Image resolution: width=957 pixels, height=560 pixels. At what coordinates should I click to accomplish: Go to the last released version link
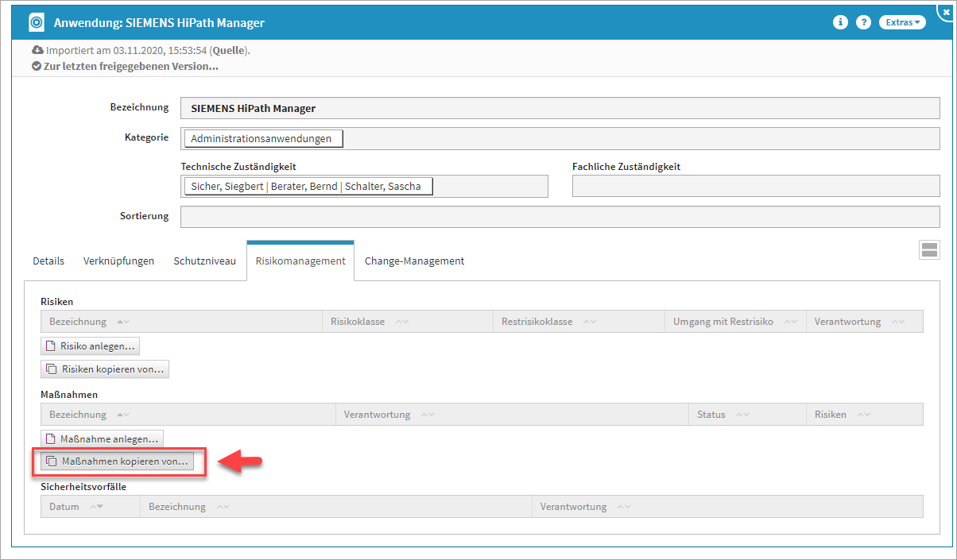pos(131,66)
